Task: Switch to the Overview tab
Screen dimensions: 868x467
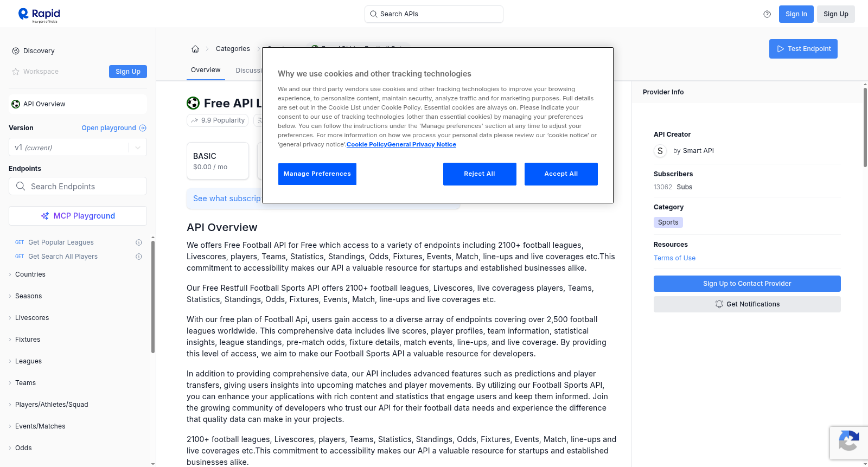Action: (x=206, y=70)
